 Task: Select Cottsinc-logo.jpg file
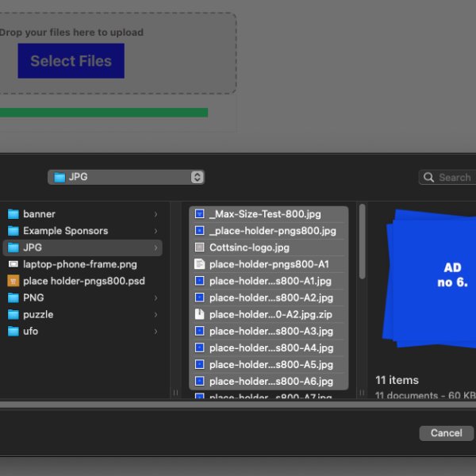pyautogui.click(x=249, y=248)
